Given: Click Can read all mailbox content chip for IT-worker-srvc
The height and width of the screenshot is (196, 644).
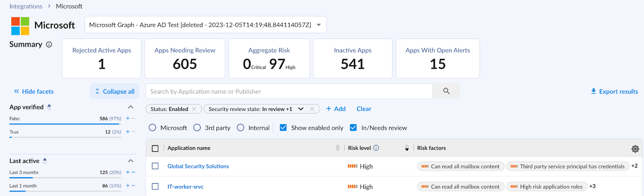Looking at the screenshot, I should 461,186.
